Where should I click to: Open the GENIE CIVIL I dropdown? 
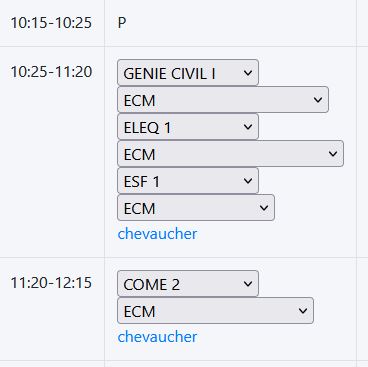point(188,73)
